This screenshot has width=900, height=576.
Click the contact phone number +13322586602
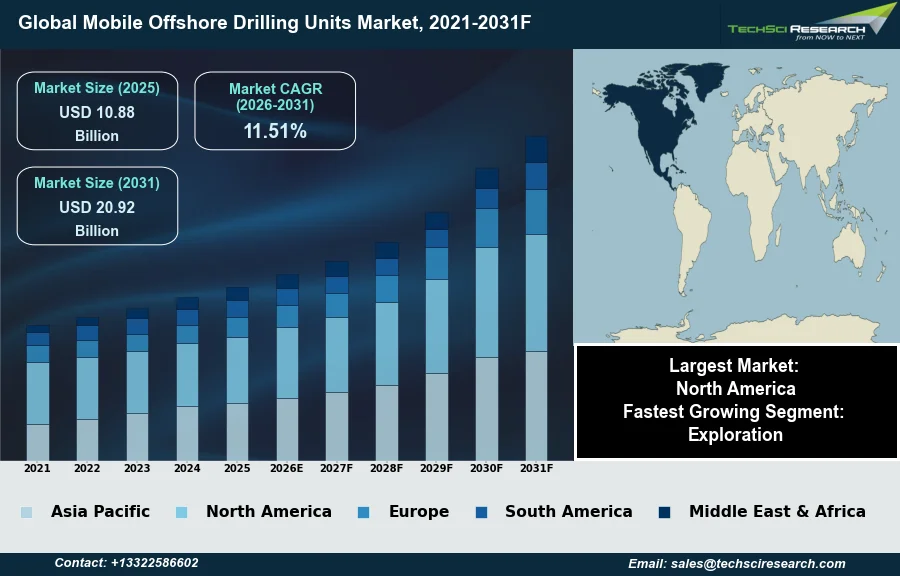[126, 564]
